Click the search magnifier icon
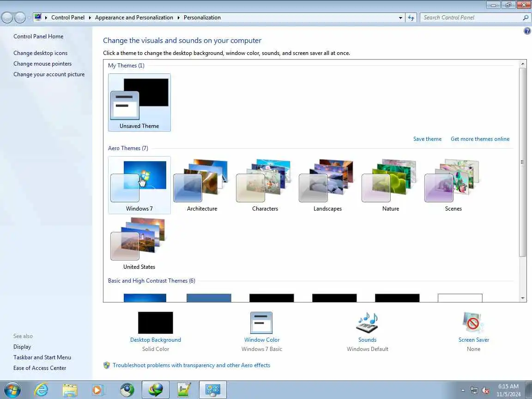Image resolution: width=532 pixels, height=399 pixels. tap(526, 17)
